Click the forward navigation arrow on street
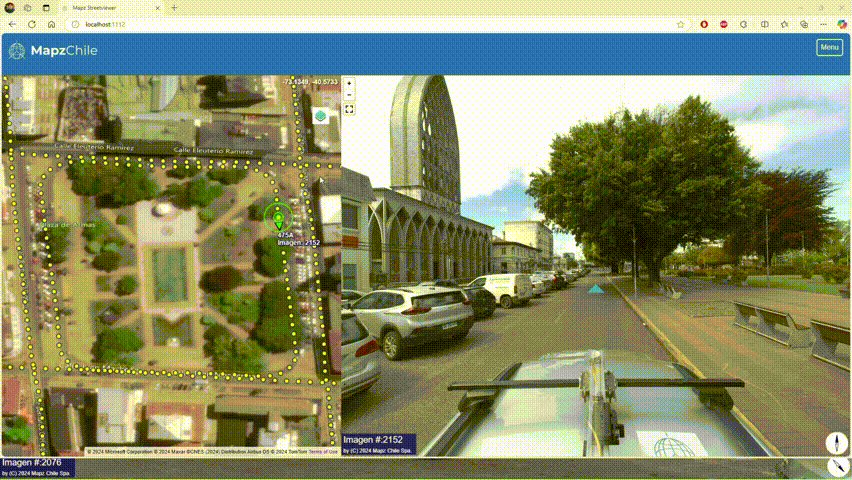 596,288
